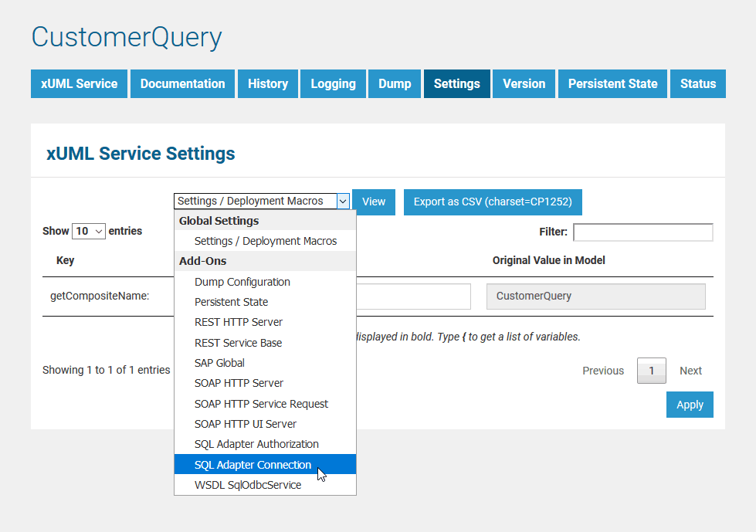756x532 pixels.
Task: Switch to the Status tab
Action: (698, 84)
